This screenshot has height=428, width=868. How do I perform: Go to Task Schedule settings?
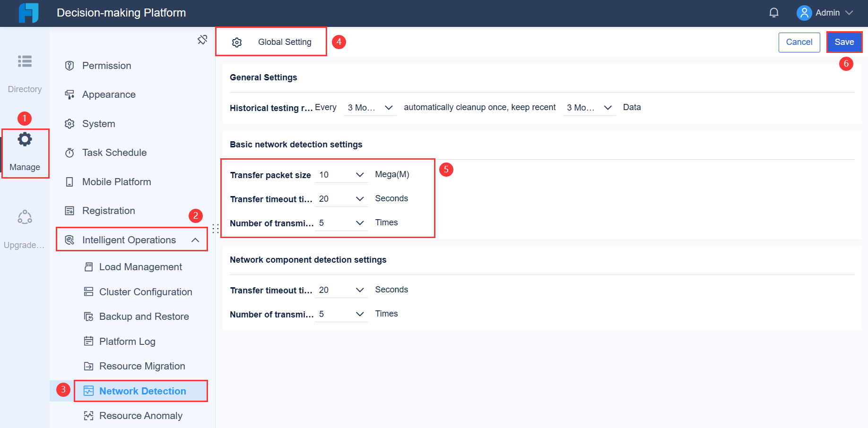tap(114, 153)
